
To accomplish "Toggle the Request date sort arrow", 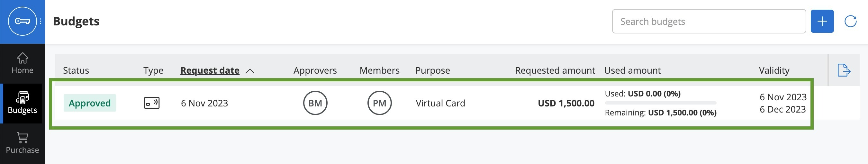I will pos(250,71).
